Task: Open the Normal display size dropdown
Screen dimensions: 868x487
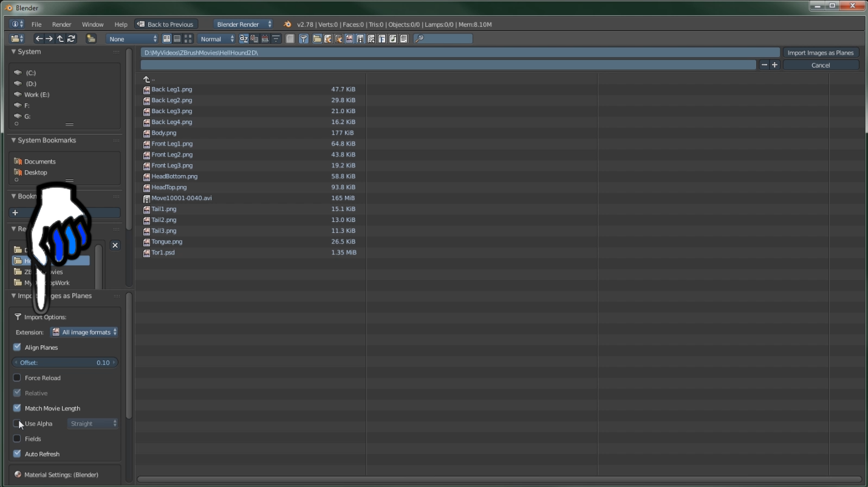Action: click(x=217, y=39)
